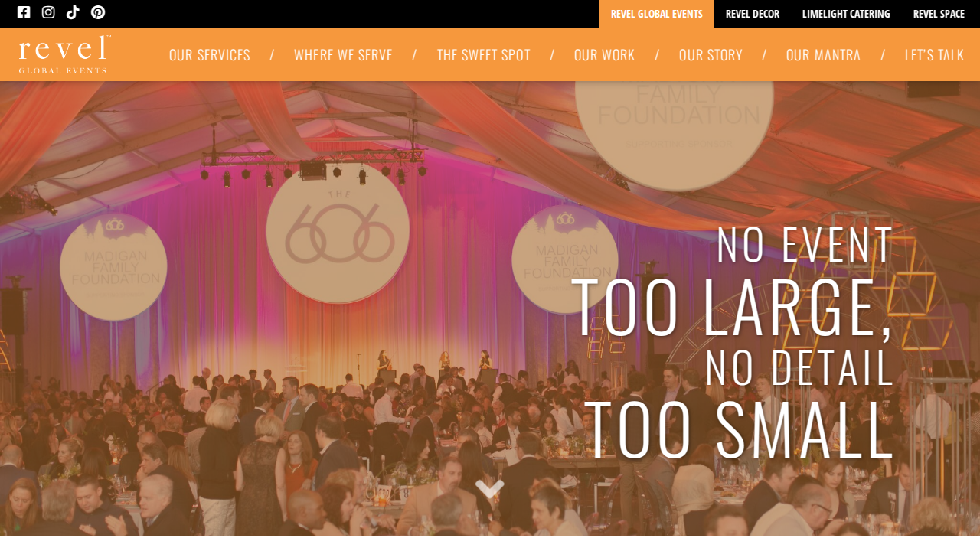The image size is (980, 551).
Task: Open the Pinterest social icon
Action: click(98, 12)
